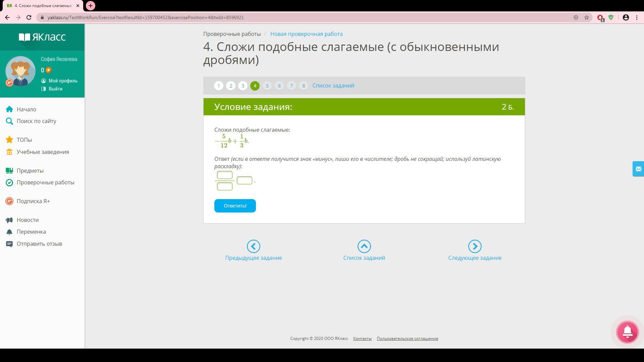The image size is (644, 362).
Task: Click the denominator input field
Action: tap(224, 186)
